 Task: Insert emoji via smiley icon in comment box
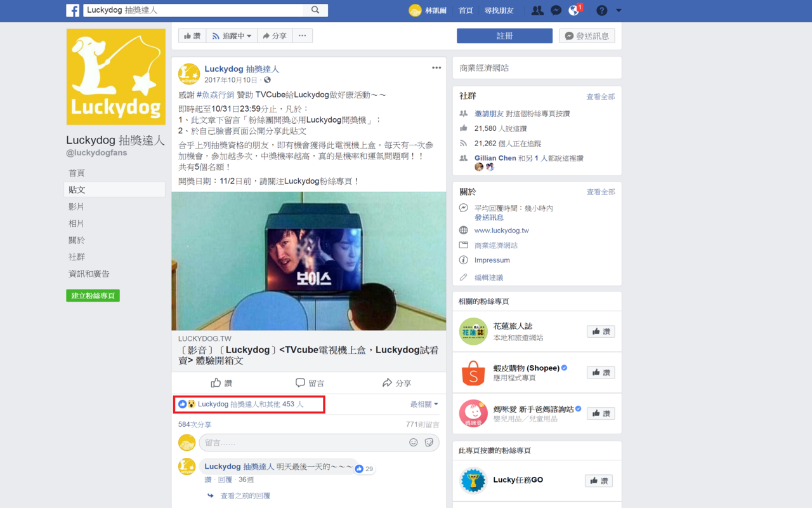coord(414,443)
